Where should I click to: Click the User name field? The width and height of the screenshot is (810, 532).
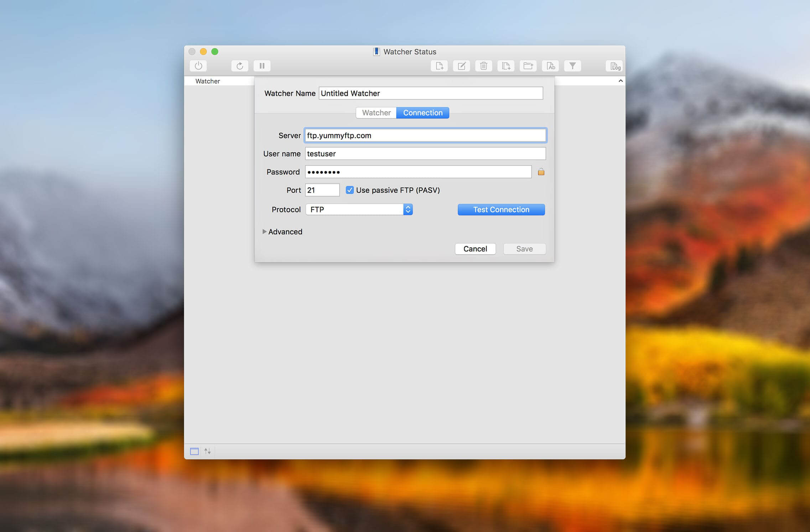point(425,154)
